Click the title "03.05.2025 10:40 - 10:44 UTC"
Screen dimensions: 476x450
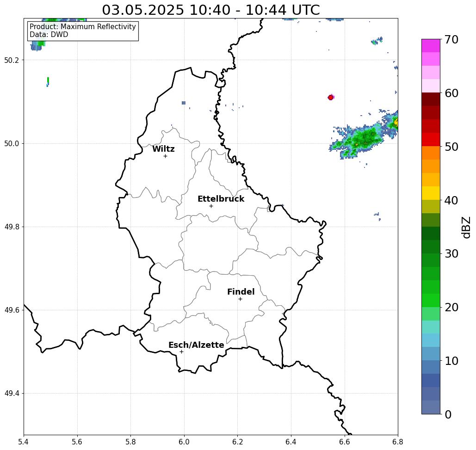[x=210, y=10]
